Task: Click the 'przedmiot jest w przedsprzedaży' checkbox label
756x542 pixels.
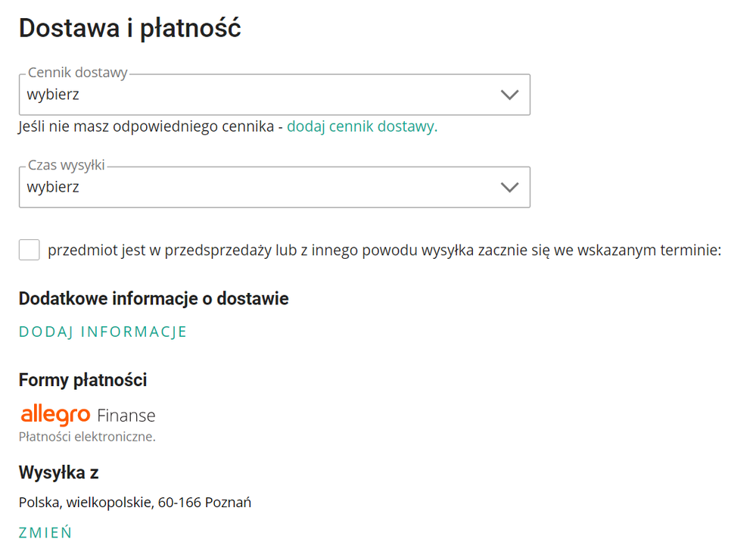Action: tap(384, 251)
